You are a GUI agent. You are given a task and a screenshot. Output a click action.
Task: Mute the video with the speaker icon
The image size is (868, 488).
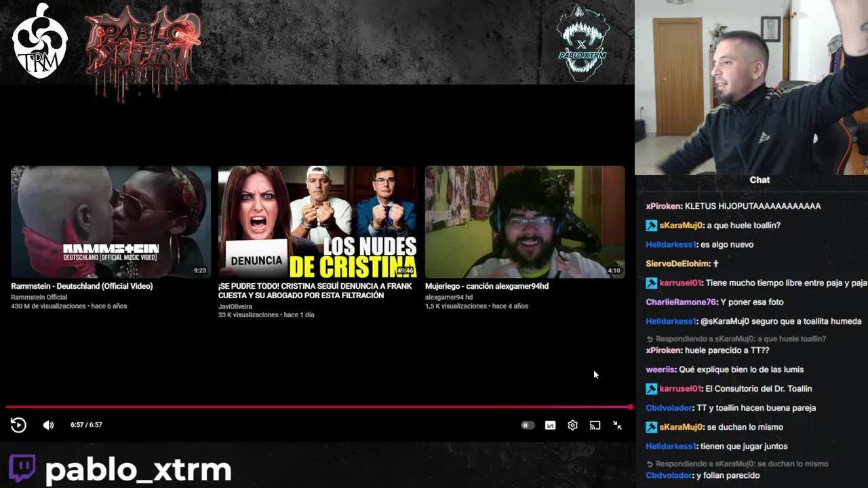[x=48, y=425]
